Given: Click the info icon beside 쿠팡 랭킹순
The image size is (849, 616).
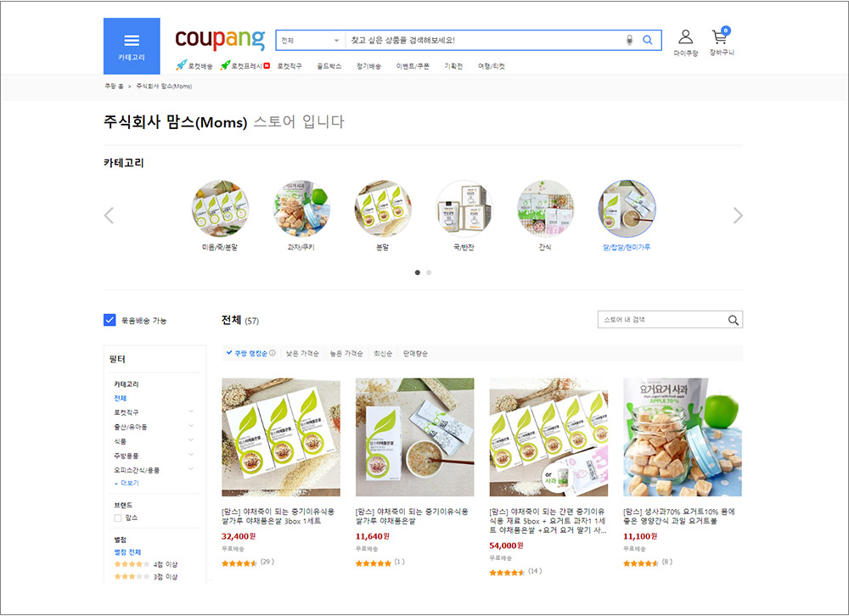Looking at the screenshot, I should (x=273, y=353).
